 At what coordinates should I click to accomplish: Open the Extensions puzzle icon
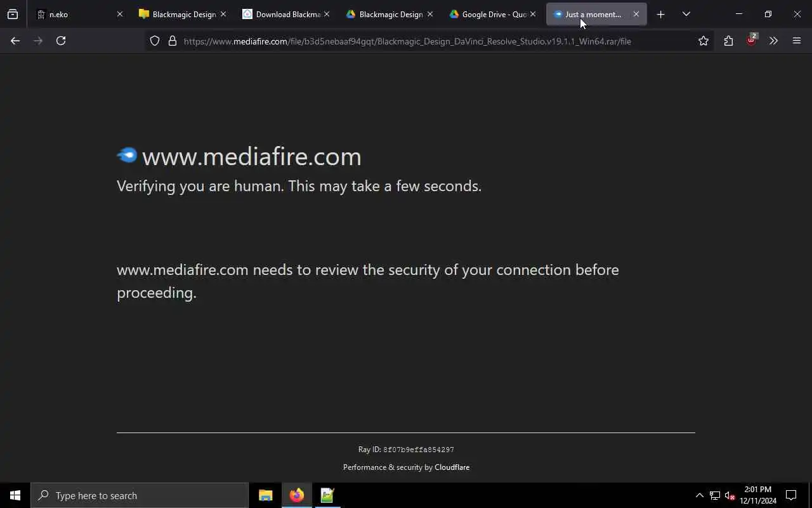[x=728, y=41]
